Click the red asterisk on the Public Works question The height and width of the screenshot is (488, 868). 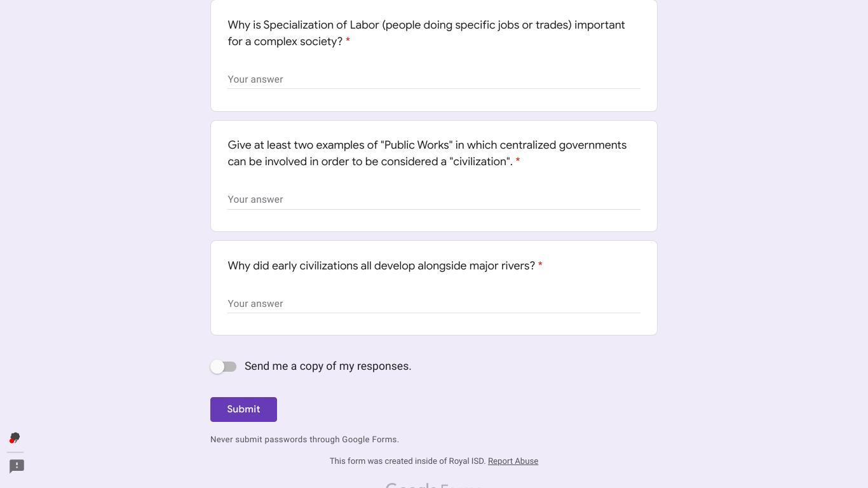tap(518, 162)
